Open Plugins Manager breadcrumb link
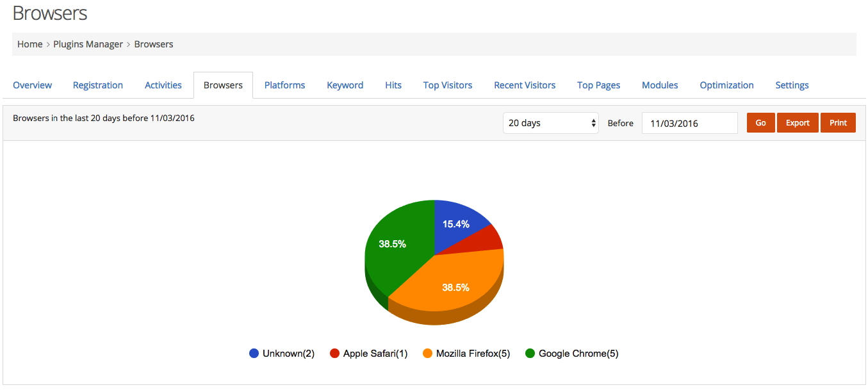 pos(88,44)
